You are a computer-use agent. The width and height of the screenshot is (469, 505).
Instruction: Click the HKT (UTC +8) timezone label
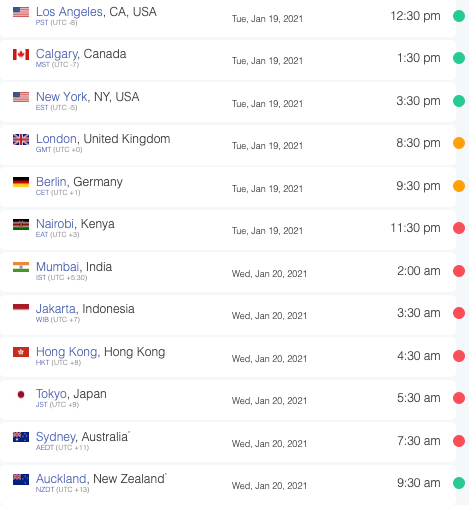(58, 362)
